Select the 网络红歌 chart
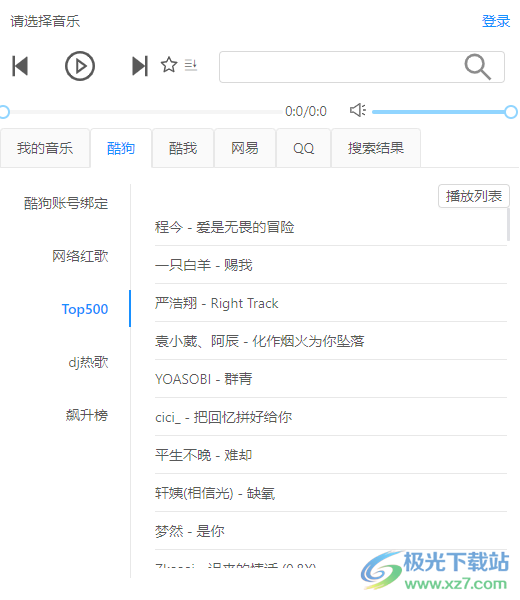Screen dimensions: 520x600 (80, 256)
